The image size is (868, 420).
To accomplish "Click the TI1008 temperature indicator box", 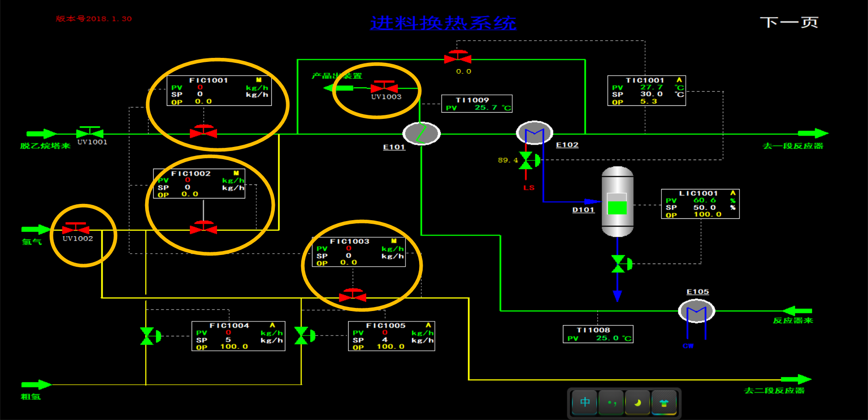I will 598,334.
